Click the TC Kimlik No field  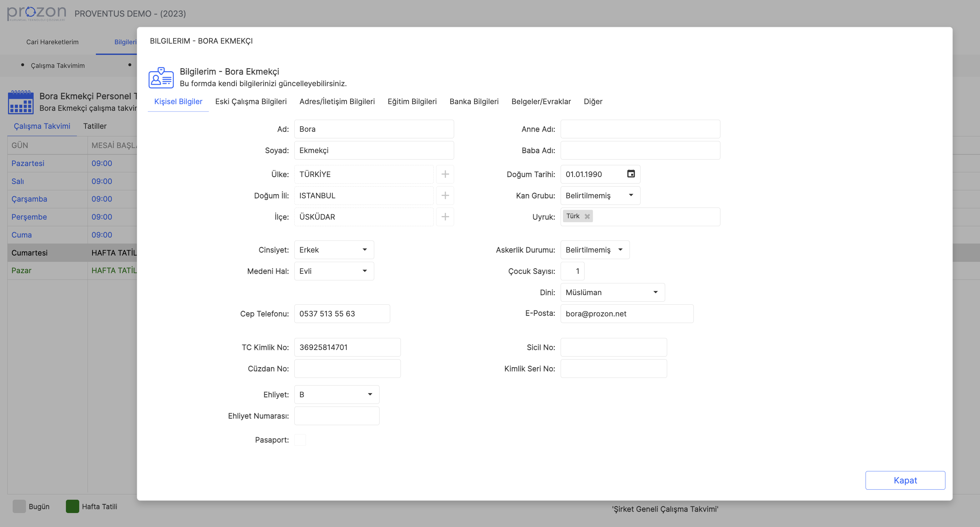click(347, 347)
